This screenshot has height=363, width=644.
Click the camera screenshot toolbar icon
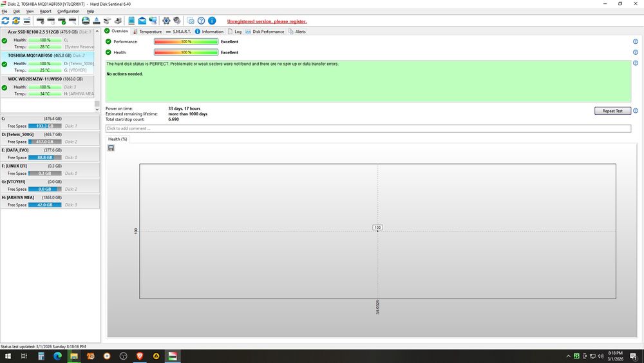191,21
